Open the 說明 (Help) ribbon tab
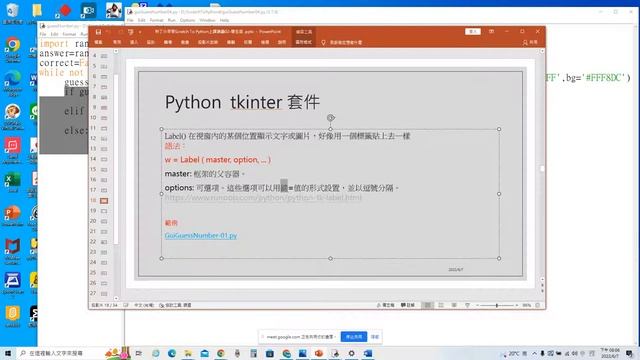640x360 pixels. [x=282, y=42]
